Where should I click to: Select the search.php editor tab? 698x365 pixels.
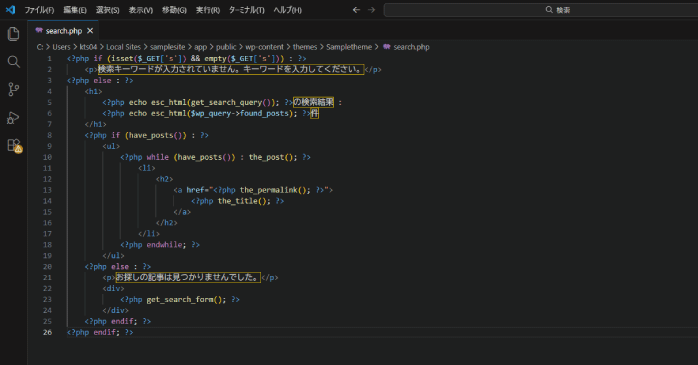point(64,31)
